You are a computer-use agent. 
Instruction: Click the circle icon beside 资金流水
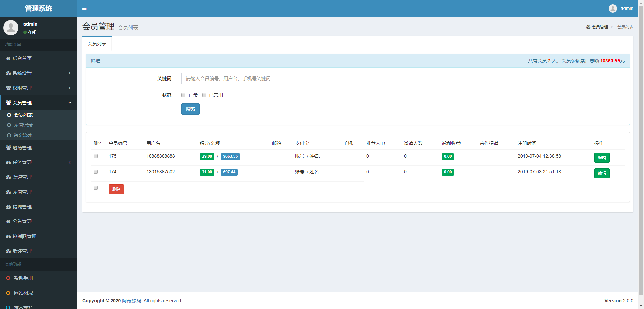coord(9,135)
